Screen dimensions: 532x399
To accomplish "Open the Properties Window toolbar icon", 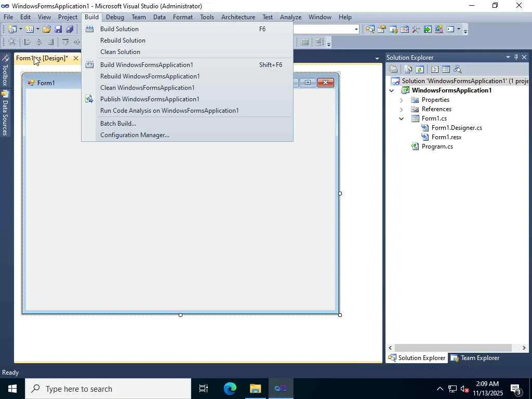I will 382,30.
